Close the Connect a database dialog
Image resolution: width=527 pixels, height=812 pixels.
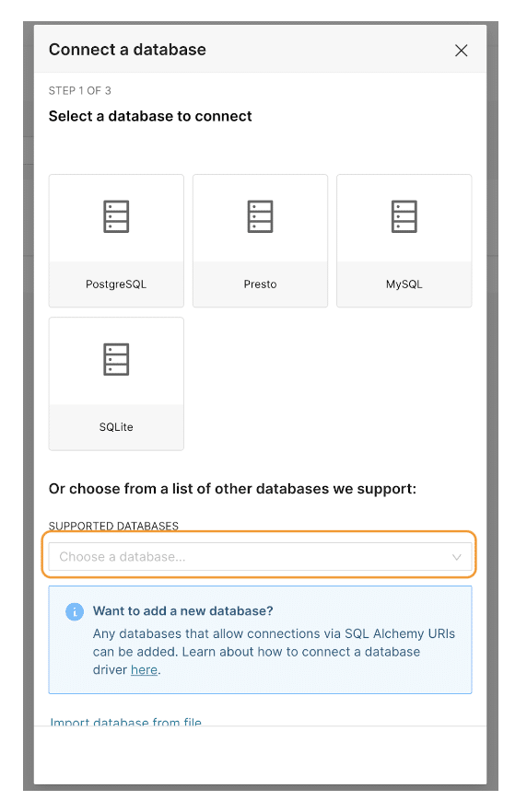(x=462, y=51)
